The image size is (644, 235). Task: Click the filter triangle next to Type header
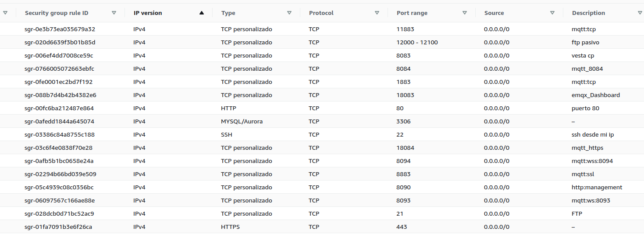coord(289,13)
